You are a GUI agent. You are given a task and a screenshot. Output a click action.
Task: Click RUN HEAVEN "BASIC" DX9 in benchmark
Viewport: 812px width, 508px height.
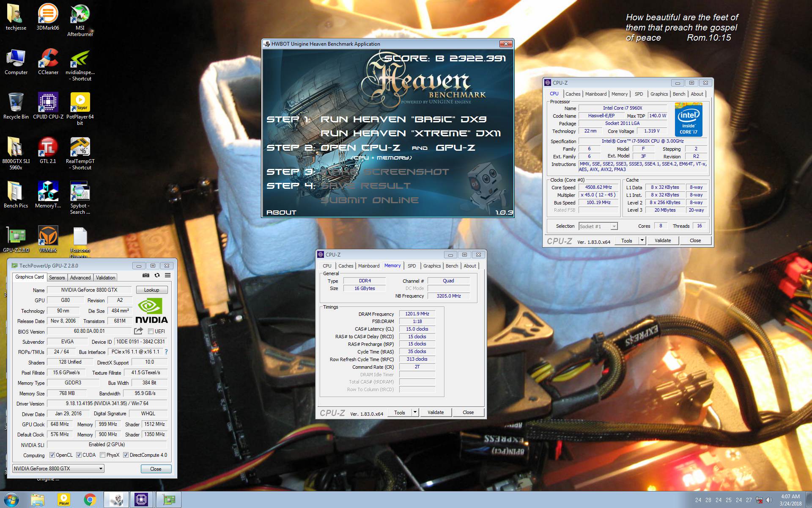[403, 119]
